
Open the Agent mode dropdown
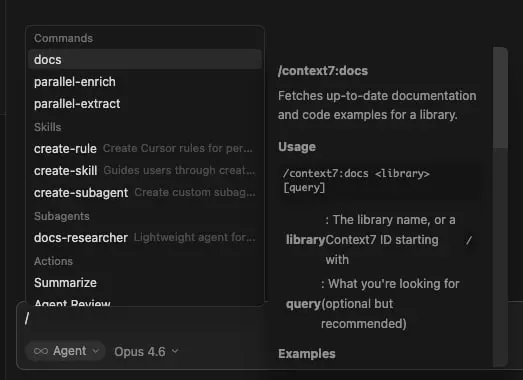[66, 351]
